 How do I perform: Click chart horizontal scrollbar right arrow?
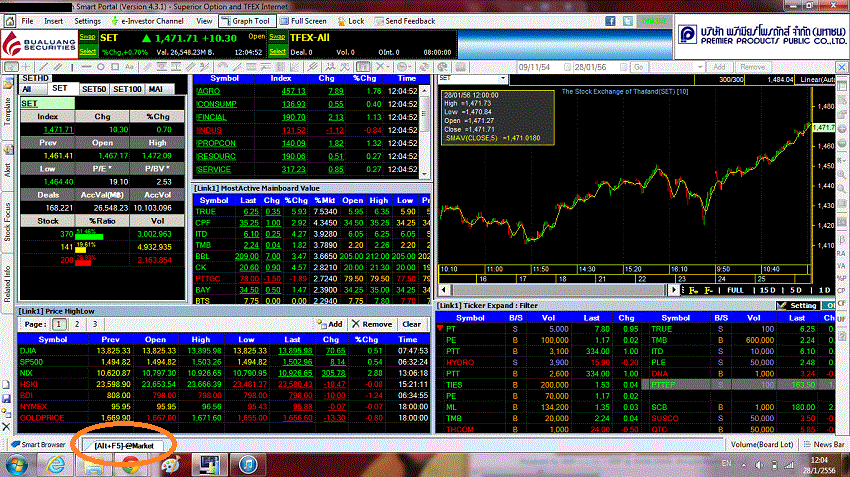tap(673, 290)
